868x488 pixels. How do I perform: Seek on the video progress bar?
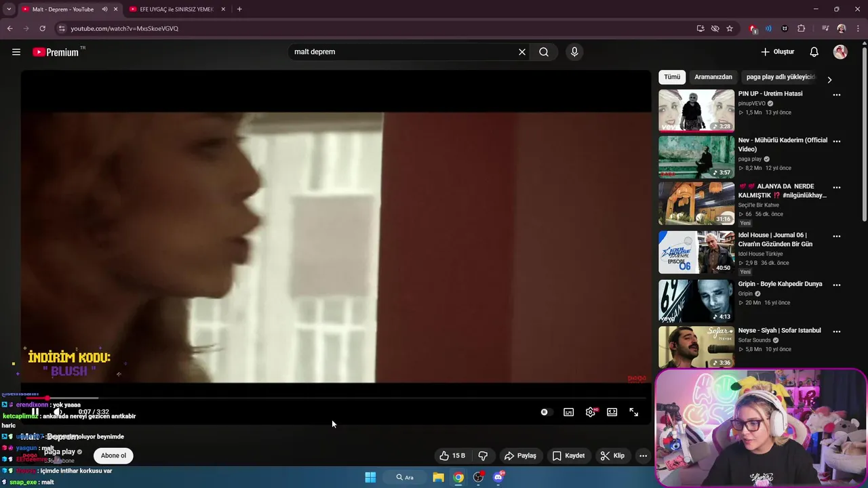coord(336,398)
